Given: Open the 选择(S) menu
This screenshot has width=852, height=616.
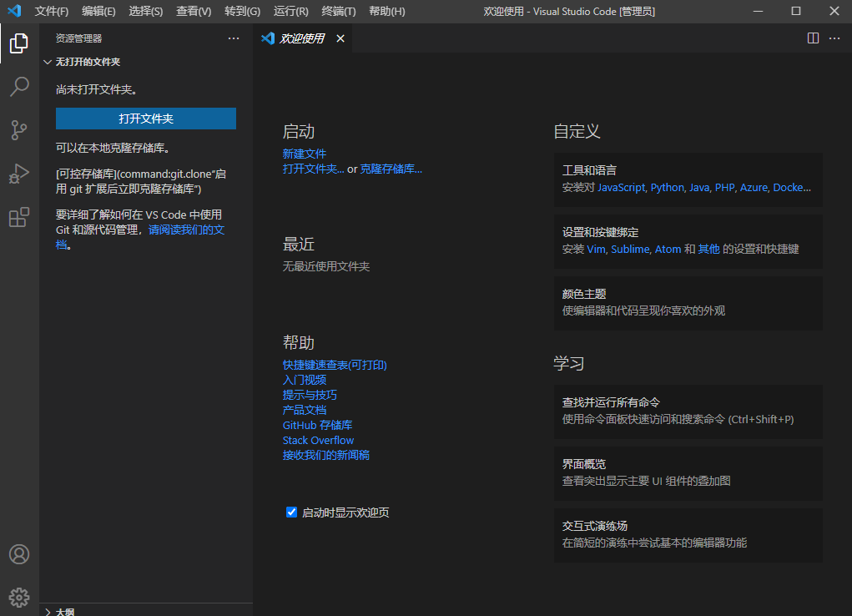Looking at the screenshot, I should tap(146, 11).
